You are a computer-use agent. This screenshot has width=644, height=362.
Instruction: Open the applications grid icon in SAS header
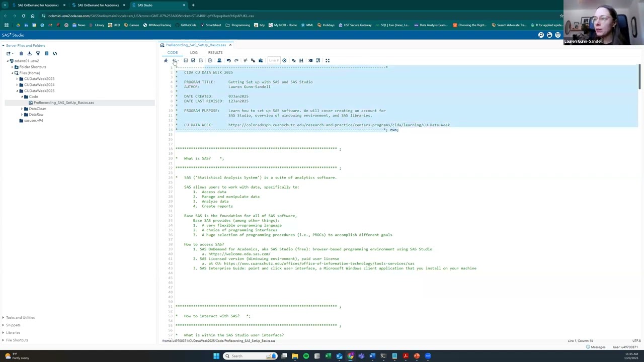(558, 35)
